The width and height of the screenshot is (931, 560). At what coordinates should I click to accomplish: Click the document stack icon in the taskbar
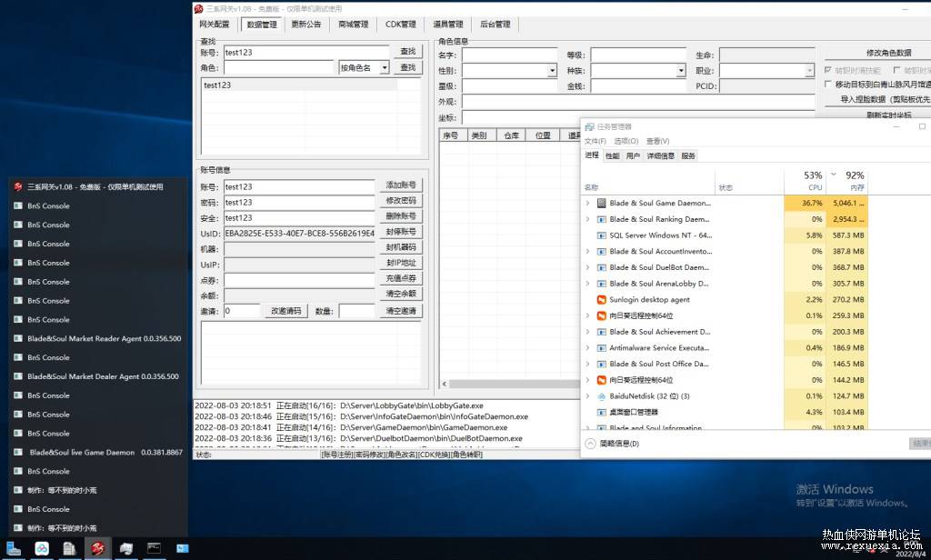[69, 548]
